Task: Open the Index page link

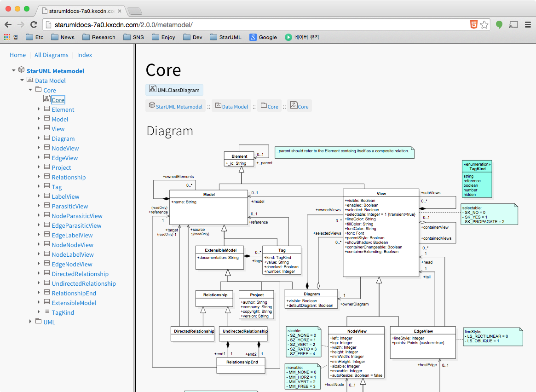Action: (x=85, y=55)
